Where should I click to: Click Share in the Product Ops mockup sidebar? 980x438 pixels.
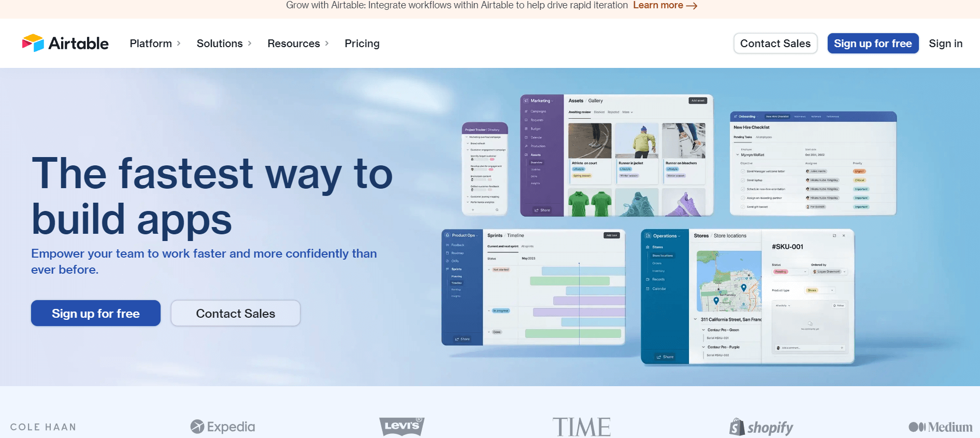tap(462, 339)
